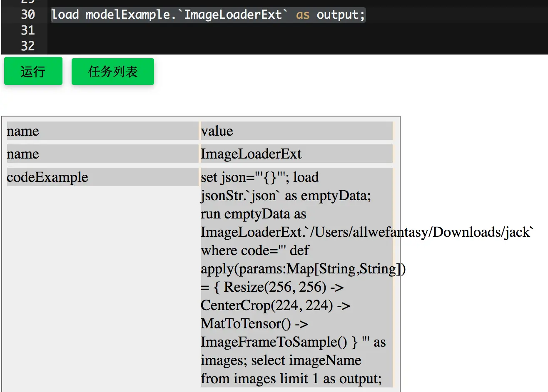548x392 pixels.
Task: Select the 'ImageLoaderExt' value cell
Action: tap(296, 154)
